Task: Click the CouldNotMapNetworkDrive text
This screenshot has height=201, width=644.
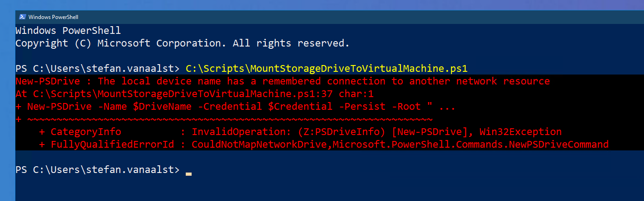Action: tap(259, 145)
